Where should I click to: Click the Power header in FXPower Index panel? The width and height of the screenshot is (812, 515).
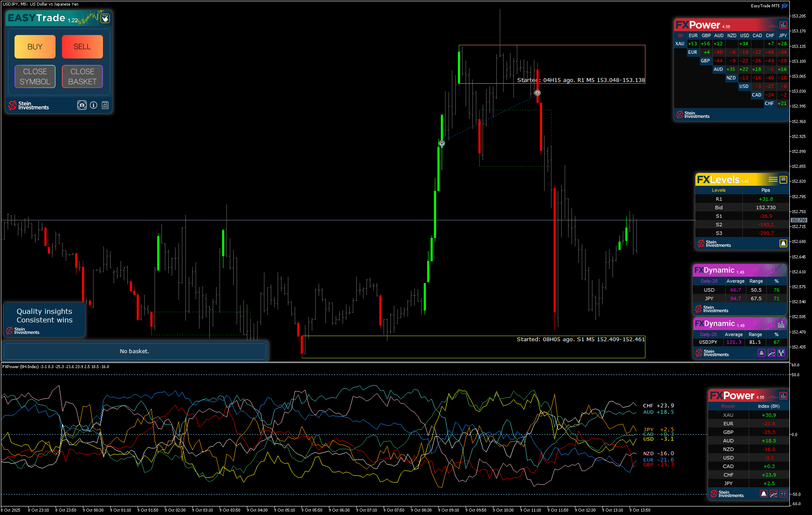coord(728,407)
